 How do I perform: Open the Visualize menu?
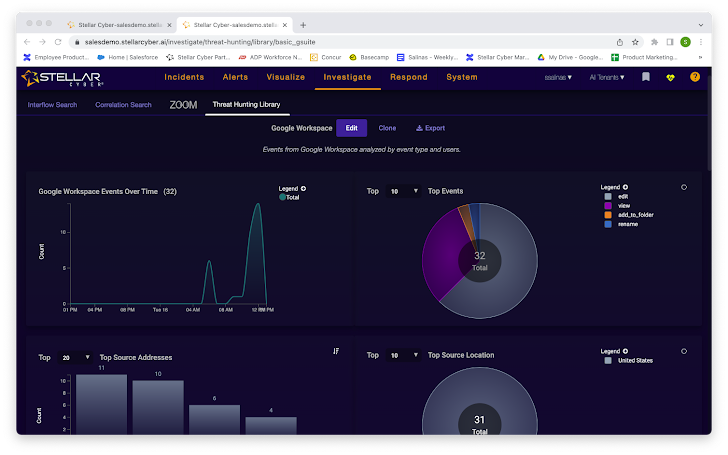[286, 77]
